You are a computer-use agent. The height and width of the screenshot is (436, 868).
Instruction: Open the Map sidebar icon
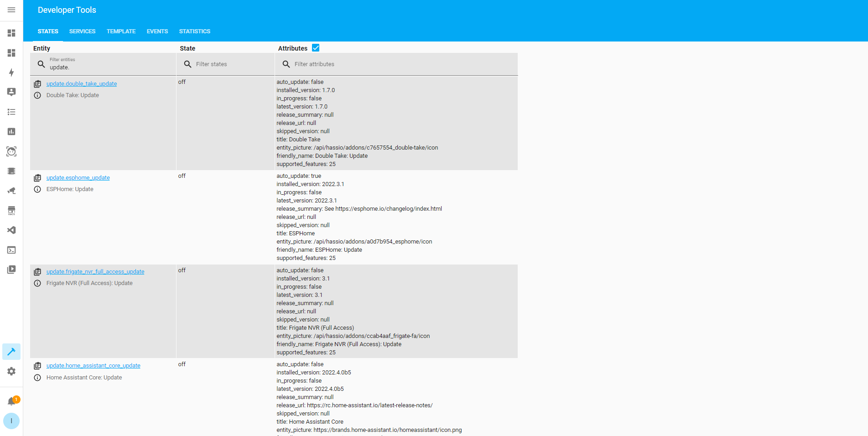tap(11, 92)
